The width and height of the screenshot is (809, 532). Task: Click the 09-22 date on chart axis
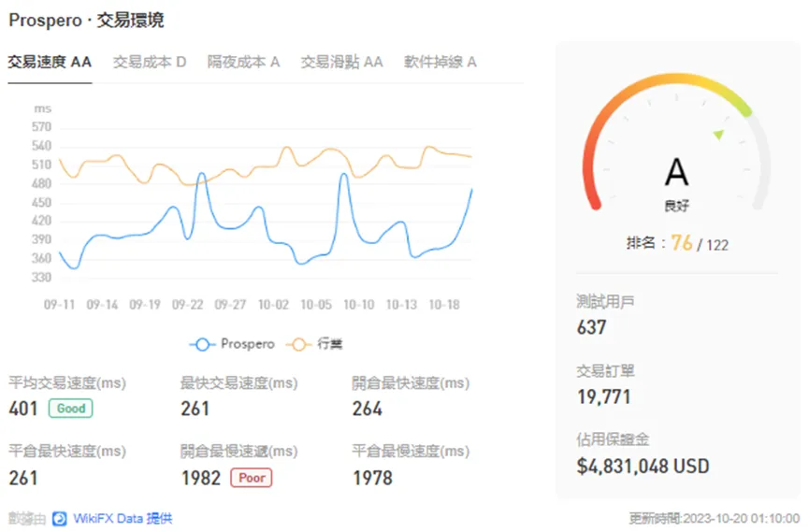coord(188,305)
